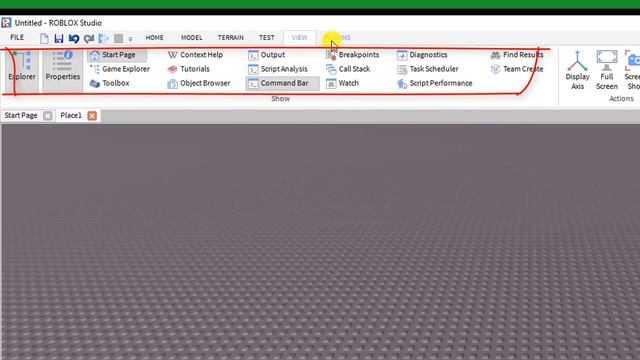Open the Start Page view

click(117, 55)
